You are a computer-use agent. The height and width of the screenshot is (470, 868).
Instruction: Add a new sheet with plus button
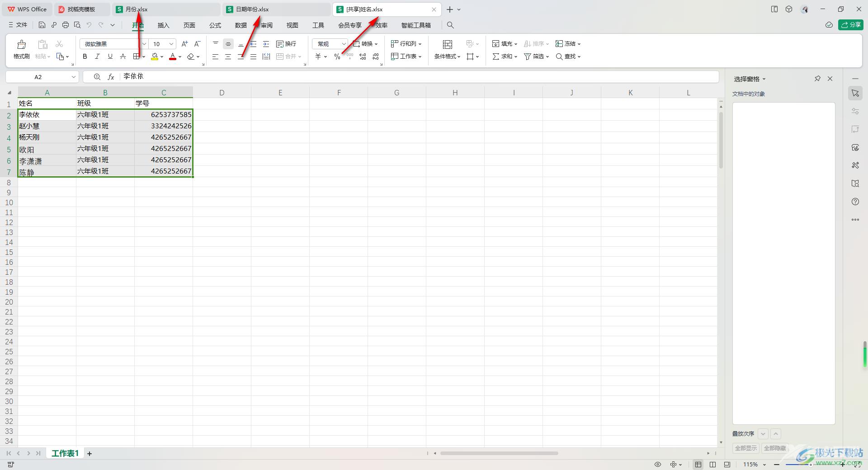[90, 454]
